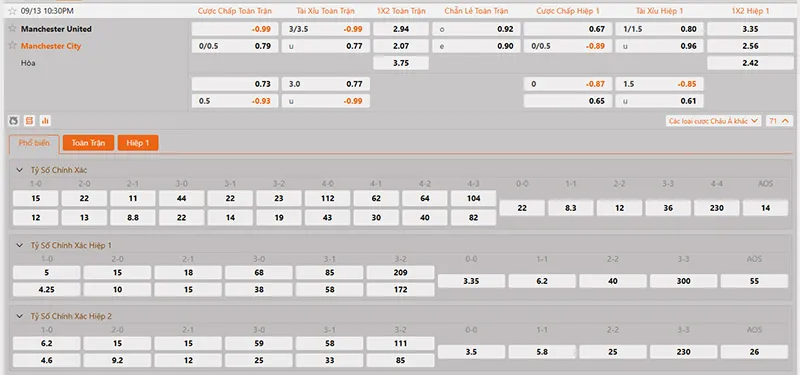The width and height of the screenshot is (800, 375).
Task: Pick the 3/3.5 over odds -0.99
Action: pos(326,29)
